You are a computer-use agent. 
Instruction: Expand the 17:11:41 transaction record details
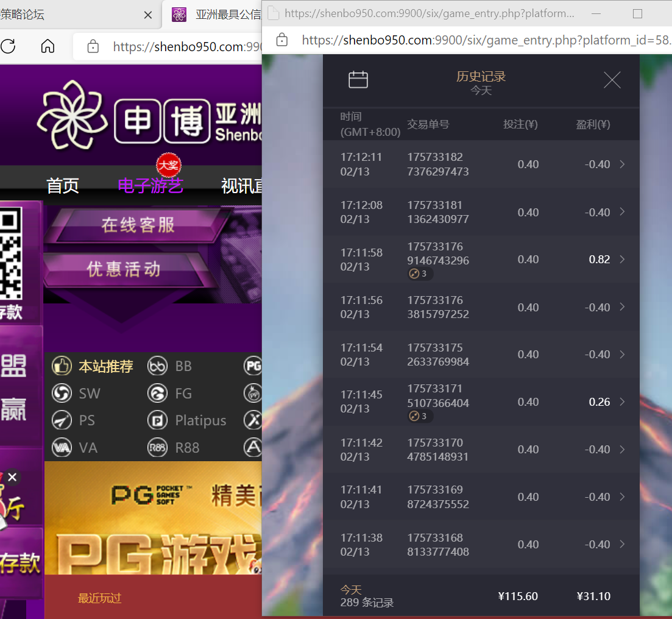tap(623, 497)
